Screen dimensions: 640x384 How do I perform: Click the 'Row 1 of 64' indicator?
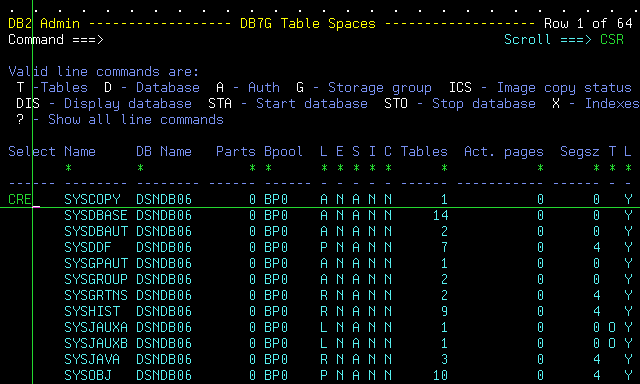(588, 23)
